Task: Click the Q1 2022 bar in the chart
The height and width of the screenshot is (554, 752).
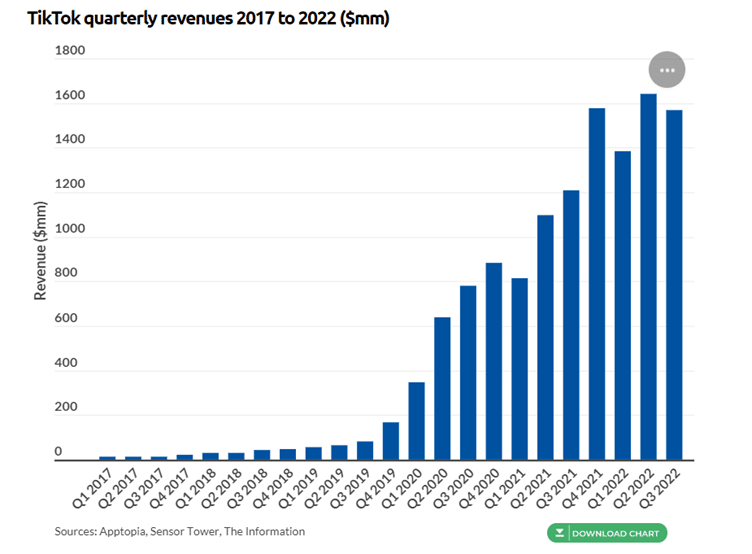Action: click(622, 305)
